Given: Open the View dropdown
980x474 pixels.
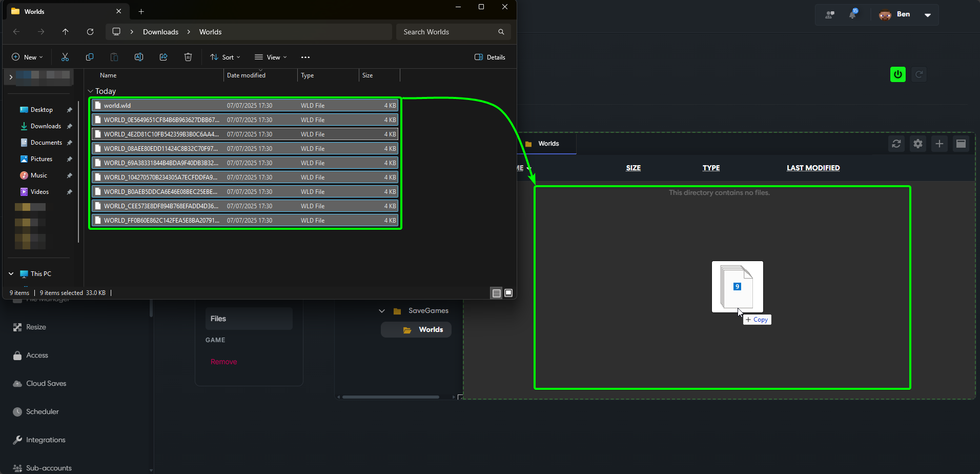Looking at the screenshot, I should tap(271, 57).
